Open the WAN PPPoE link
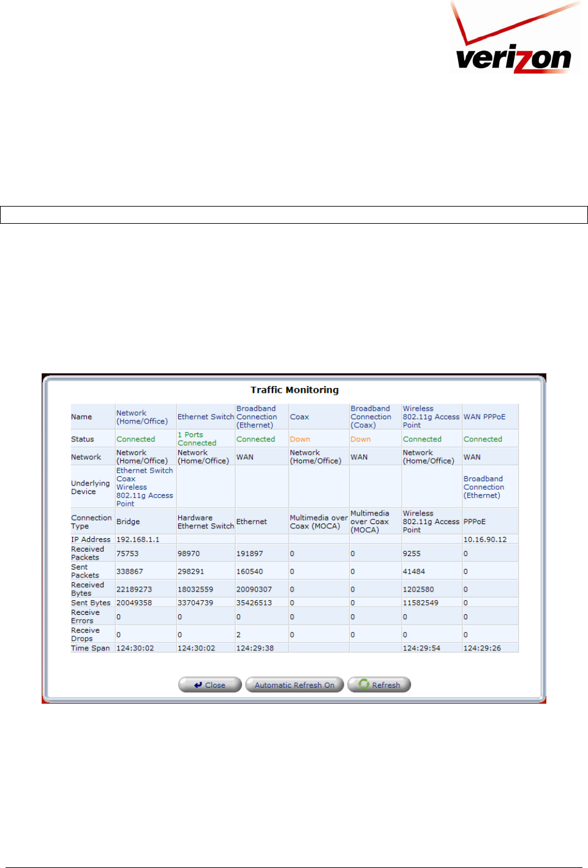 pyautogui.click(x=484, y=417)
